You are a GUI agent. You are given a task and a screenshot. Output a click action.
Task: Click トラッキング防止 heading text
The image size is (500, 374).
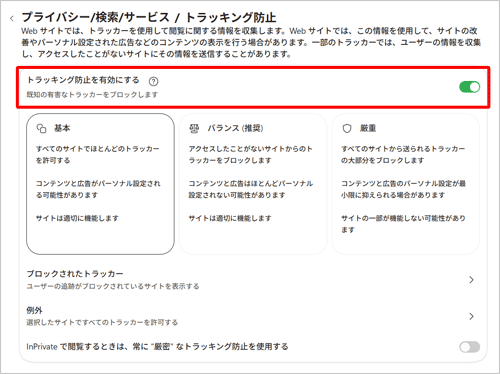(x=231, y=17)
